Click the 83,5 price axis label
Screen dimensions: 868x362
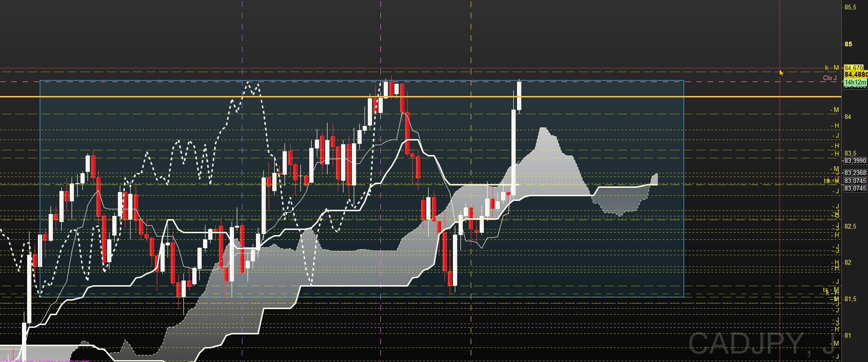coord(850,154)
